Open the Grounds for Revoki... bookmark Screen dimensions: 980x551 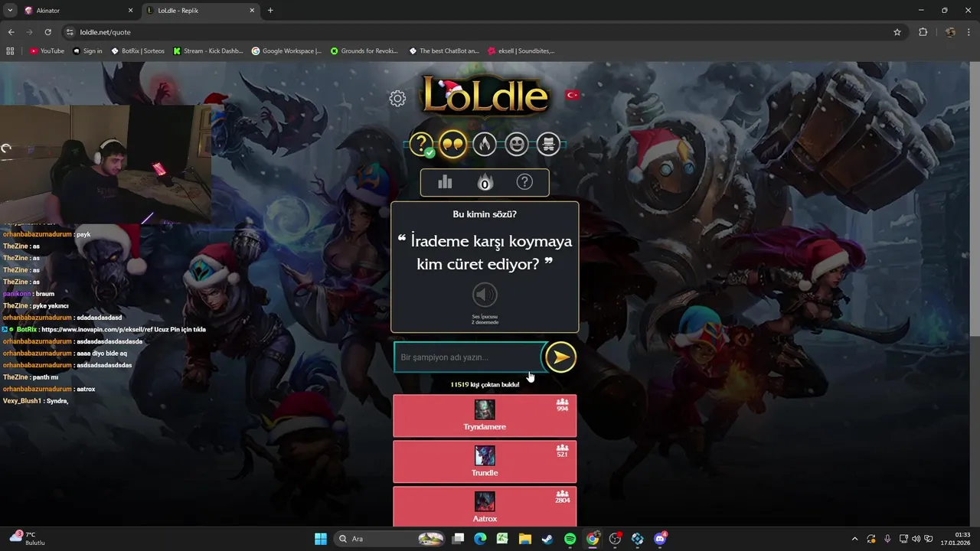[x=364, y=51]
